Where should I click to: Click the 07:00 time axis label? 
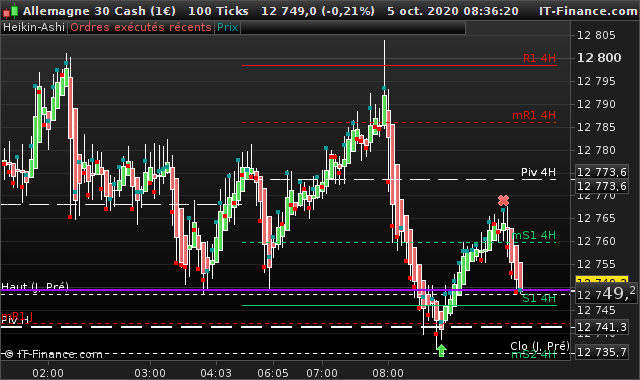(x=322, y=373)
